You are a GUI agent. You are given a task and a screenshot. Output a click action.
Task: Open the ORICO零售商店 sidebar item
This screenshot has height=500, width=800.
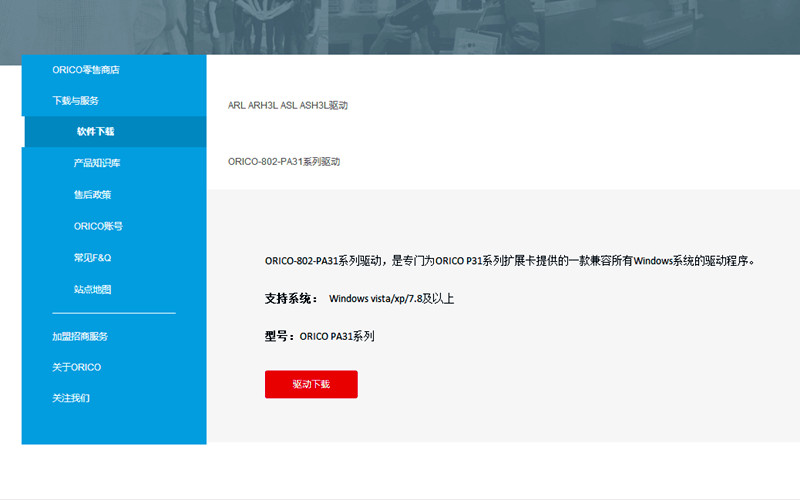(x=86, y=70)
